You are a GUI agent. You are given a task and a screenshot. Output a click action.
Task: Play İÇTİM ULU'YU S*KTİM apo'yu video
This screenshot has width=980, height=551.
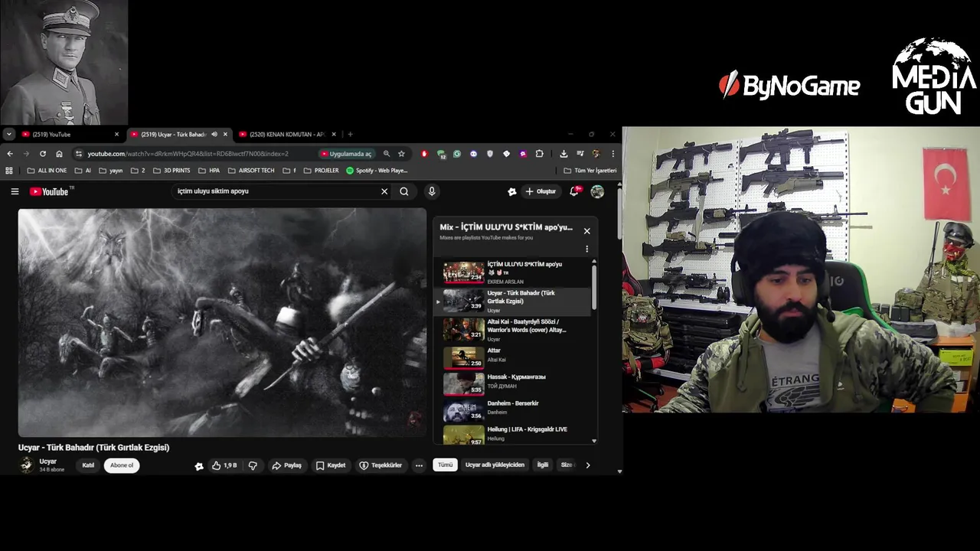[513, 272]
